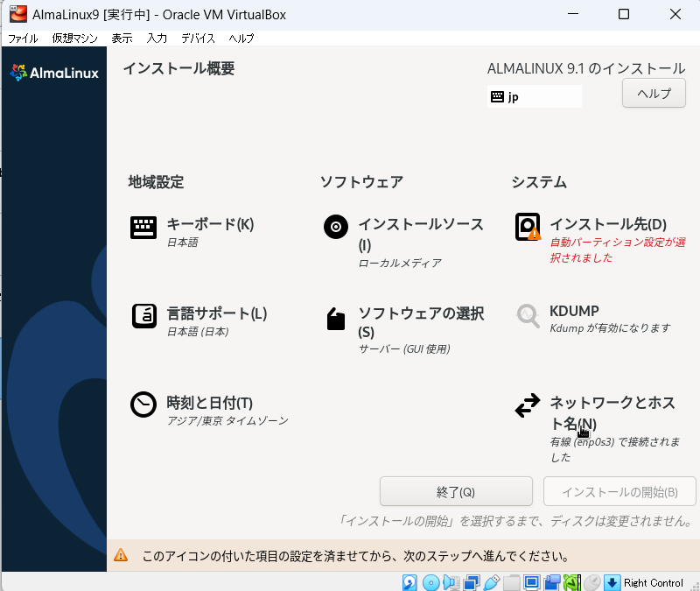Click red text 自動パーティション設定が選択されました
Screen dimensions: 700x591
[618, 250]
